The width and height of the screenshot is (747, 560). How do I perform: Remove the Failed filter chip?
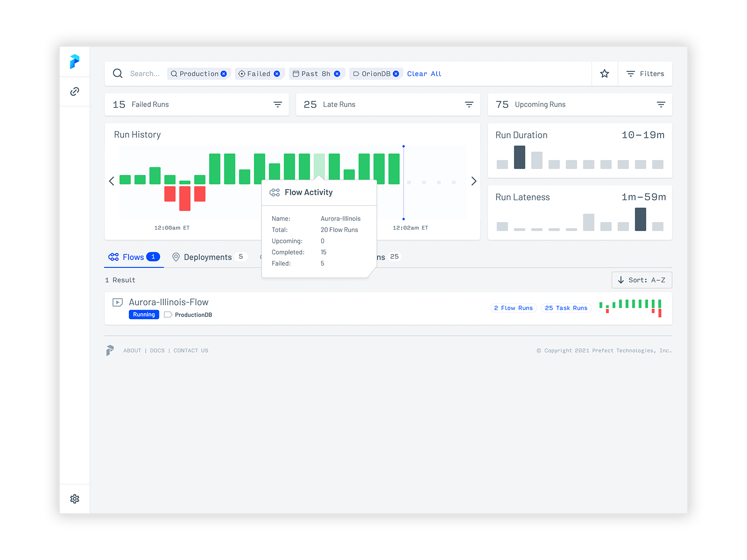pyautogui.click(x=277, y=73)
